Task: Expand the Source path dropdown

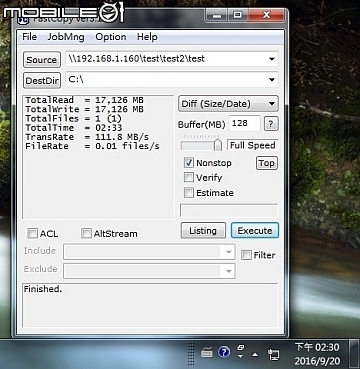Action: [272, 59]
